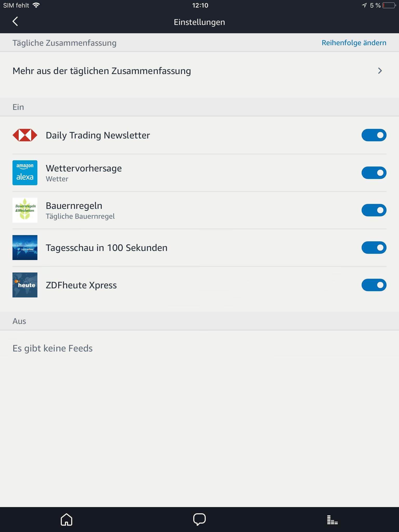The width and height of the screenshot is (399, 532).
Task: Tap the HSBC Daily Trading Newsletter logo
Action: point(25,135)
